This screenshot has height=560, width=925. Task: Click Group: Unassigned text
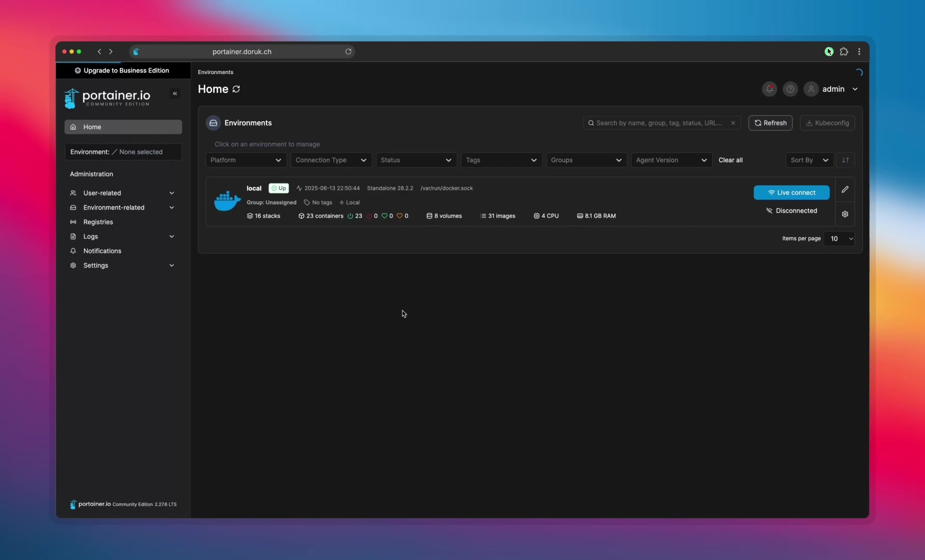pyautogui.click(x=272, y=203)
